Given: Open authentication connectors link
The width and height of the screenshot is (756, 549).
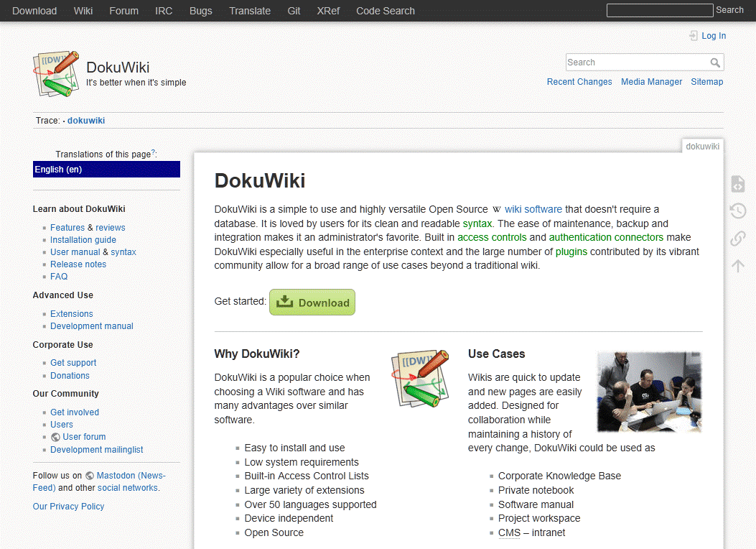Looking at the screenshot, I should [606, 238].
